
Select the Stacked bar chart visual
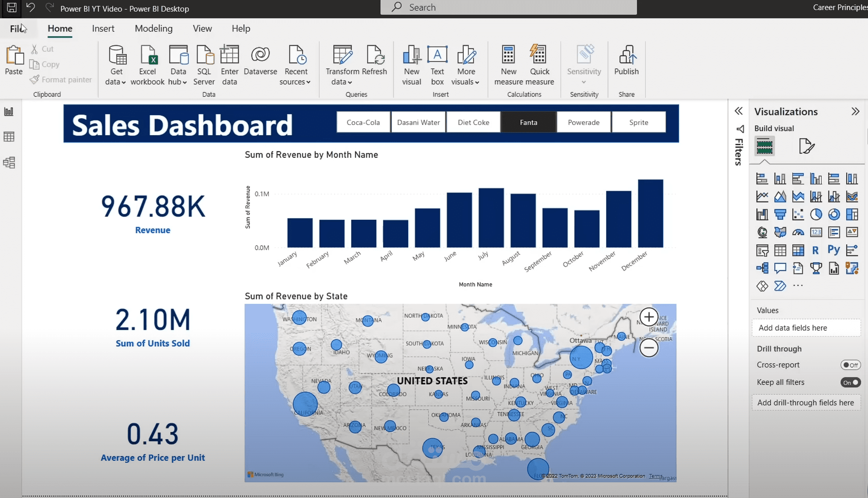[x=762, y=178]
